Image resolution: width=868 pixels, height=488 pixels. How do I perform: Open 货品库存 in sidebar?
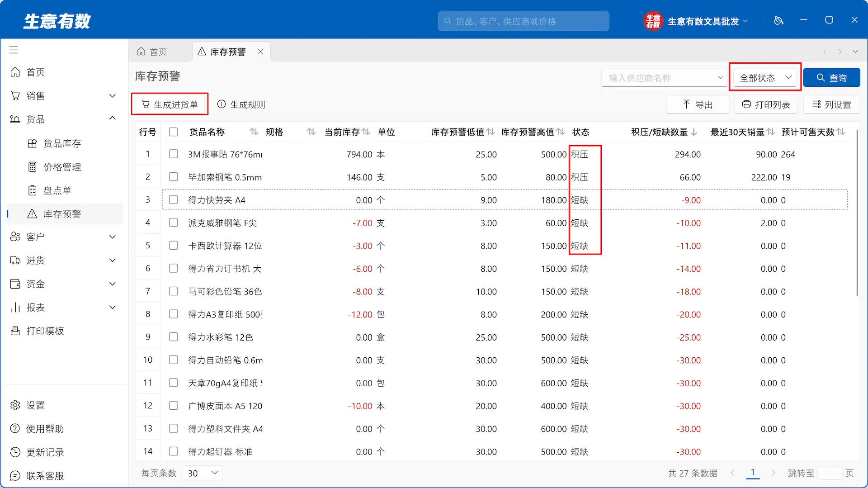tap(65, 143)
